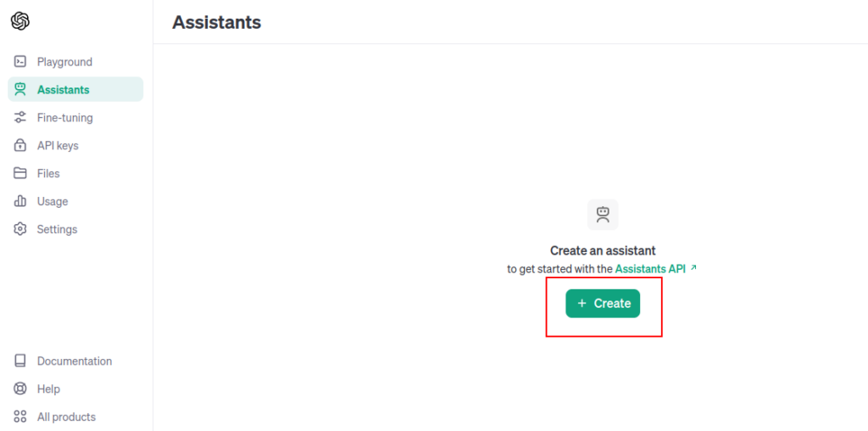Click the Documentation book icon
This screenshot has width=868, height=431.
point(20,361)
